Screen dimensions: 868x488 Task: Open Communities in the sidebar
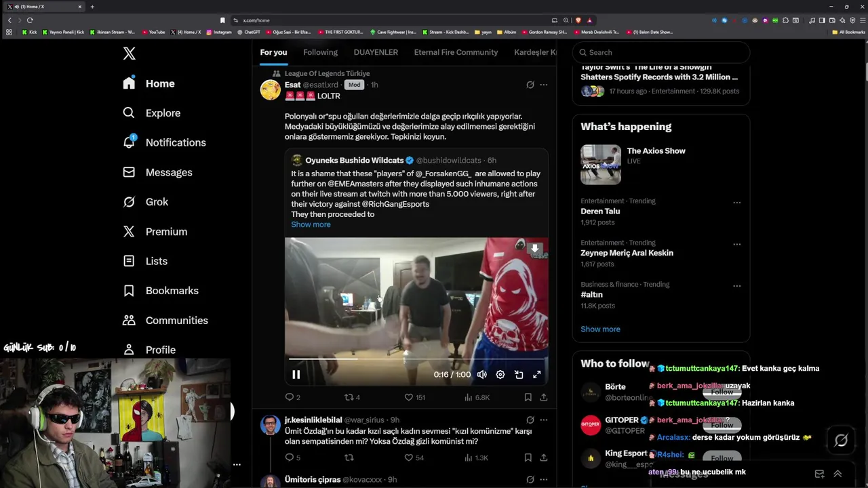click(x=166, y=321)
